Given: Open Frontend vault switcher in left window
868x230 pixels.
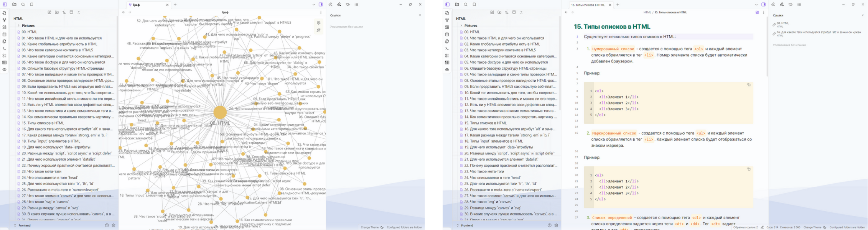Looking at the screenshot, I should tap(22, 225).
